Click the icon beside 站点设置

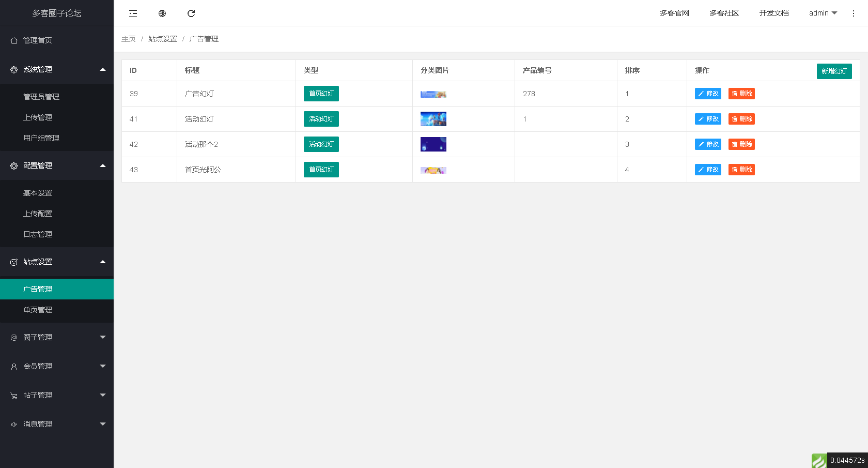(14, 262)
